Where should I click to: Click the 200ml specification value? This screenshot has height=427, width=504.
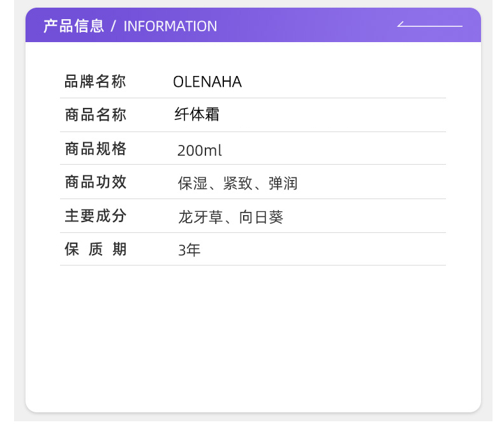[200, 150]
